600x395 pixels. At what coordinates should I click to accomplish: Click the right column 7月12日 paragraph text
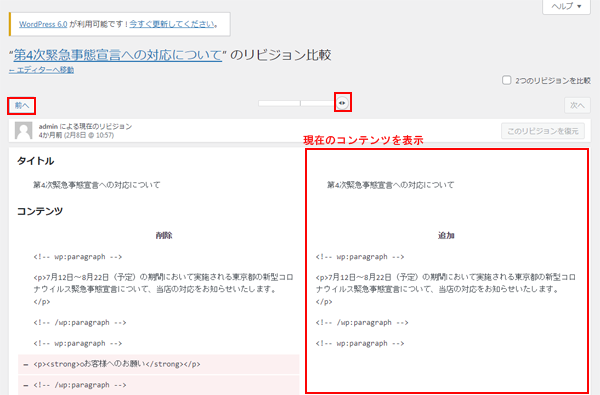tap(446, 289)
